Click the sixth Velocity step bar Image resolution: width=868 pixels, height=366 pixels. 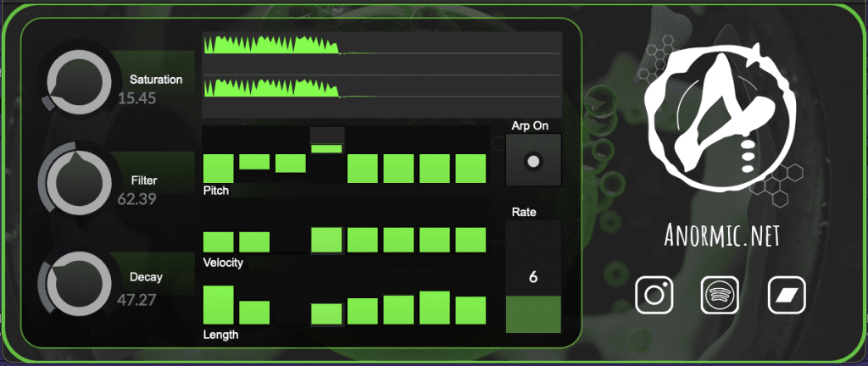398,240
